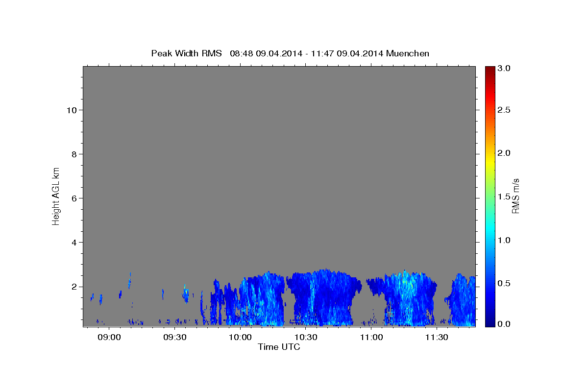This screenshot has width=588, height=392.
Task: Click the colorbar value 1.5
Action: (505, 196)
